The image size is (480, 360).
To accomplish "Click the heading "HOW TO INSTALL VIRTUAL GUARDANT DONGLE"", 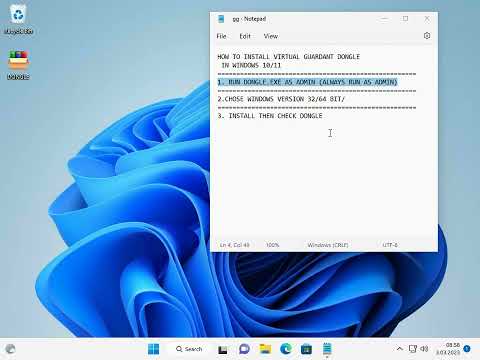I will (289, 56).
